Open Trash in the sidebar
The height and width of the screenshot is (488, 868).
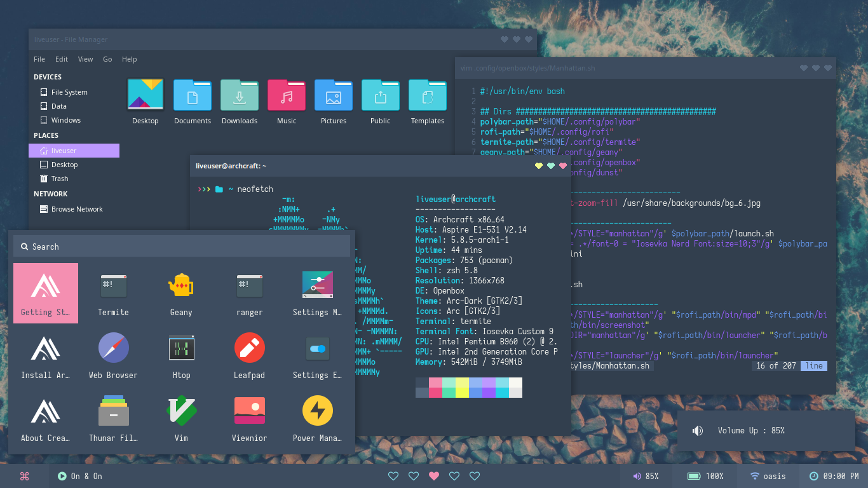tap(74, 179)
